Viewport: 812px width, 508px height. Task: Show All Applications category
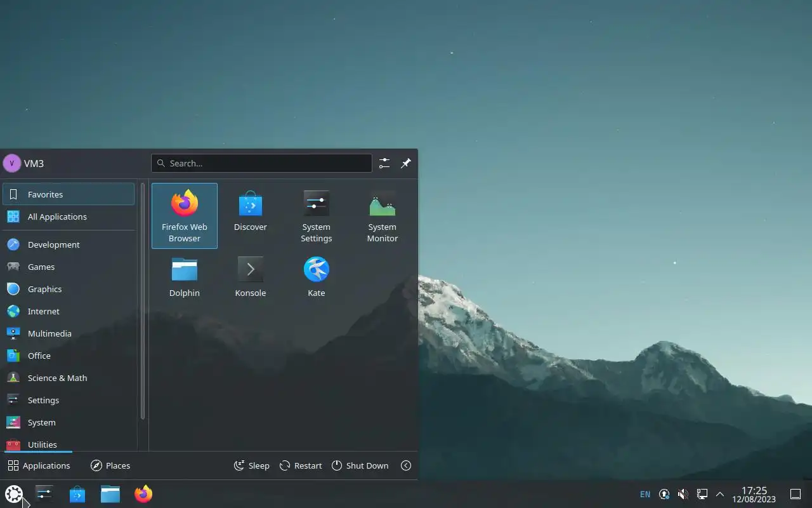pos(69,217)
